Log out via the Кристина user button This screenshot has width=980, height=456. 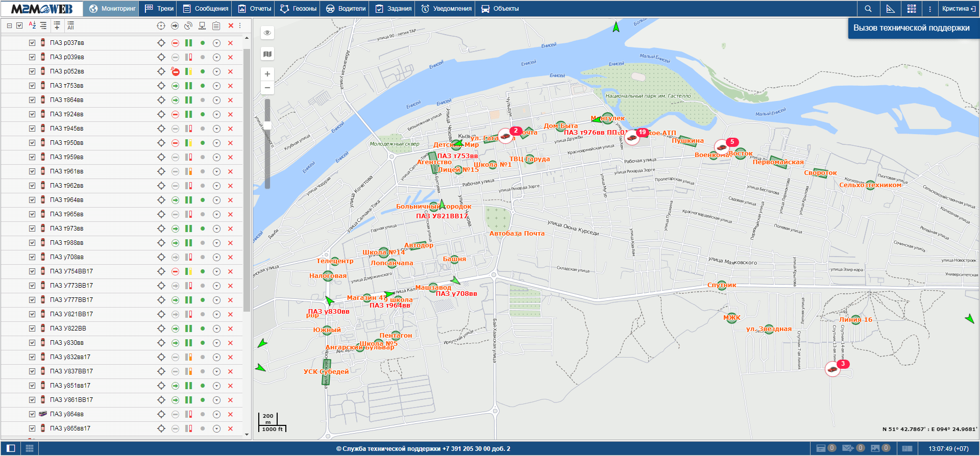pos(958,9)
